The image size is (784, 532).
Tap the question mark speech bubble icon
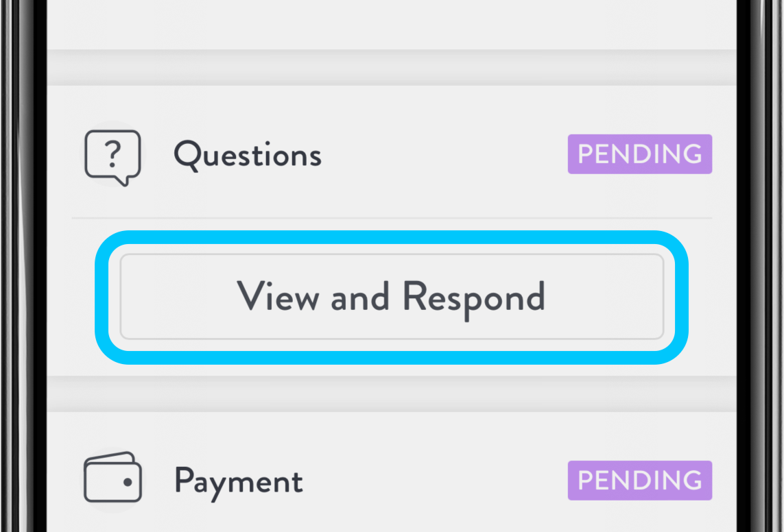click(112, 158)
